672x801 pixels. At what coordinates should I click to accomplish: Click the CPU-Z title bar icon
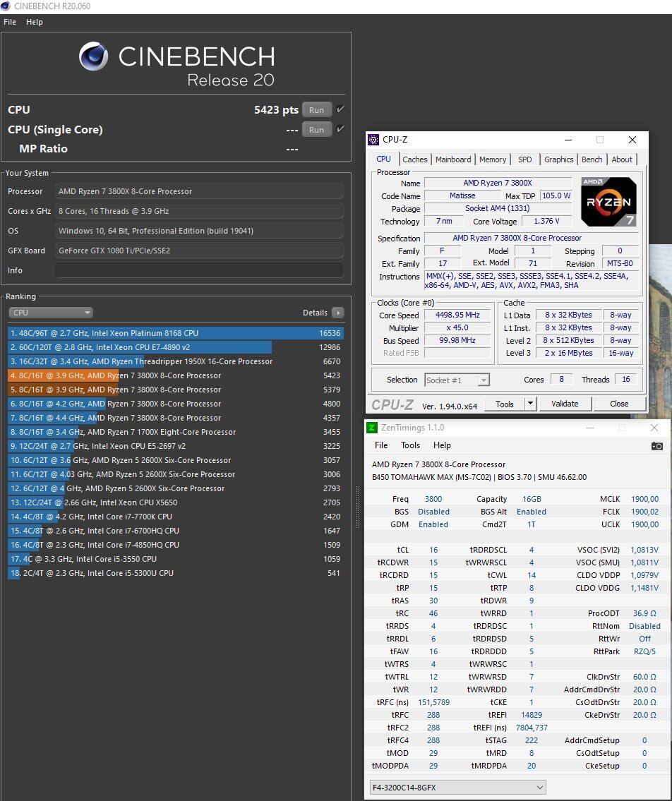(x=373, y=140)
